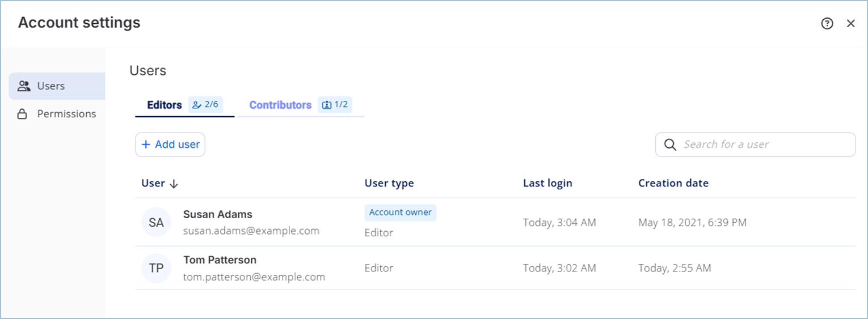Select the Editors tab
The width and height of the screenshot is (868, 319).
[165, 105]
